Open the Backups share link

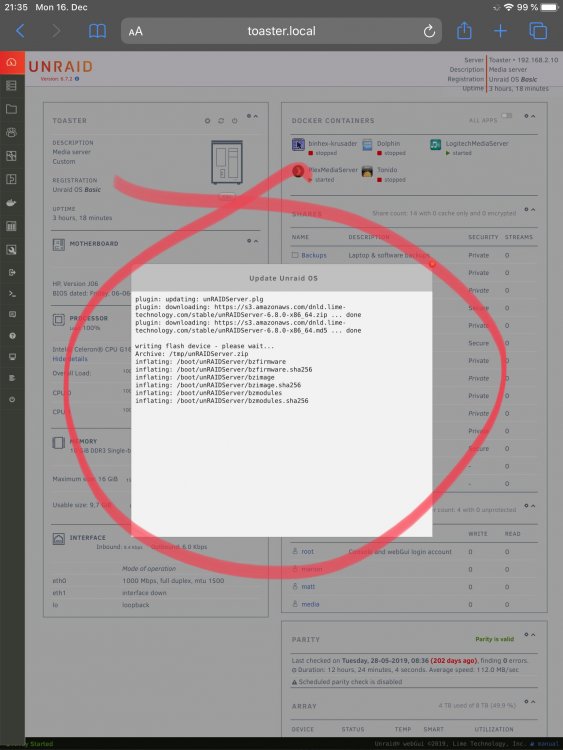point(314,255)
